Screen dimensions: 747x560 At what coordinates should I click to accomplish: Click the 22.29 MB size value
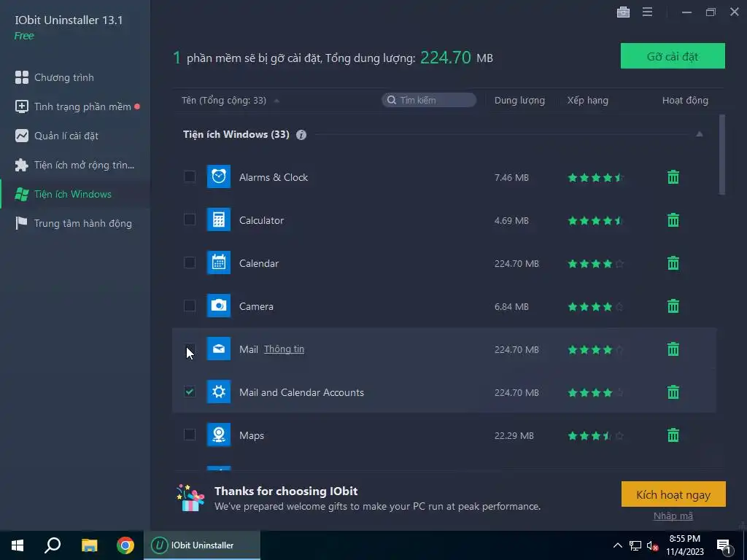pos(514,436)
